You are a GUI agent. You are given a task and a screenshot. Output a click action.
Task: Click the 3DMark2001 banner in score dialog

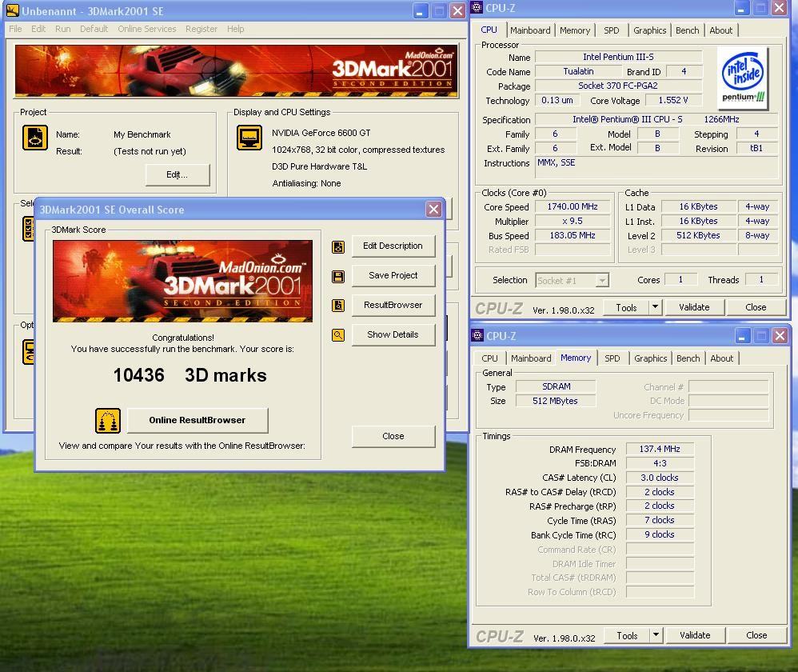click(x=182, y=281)
